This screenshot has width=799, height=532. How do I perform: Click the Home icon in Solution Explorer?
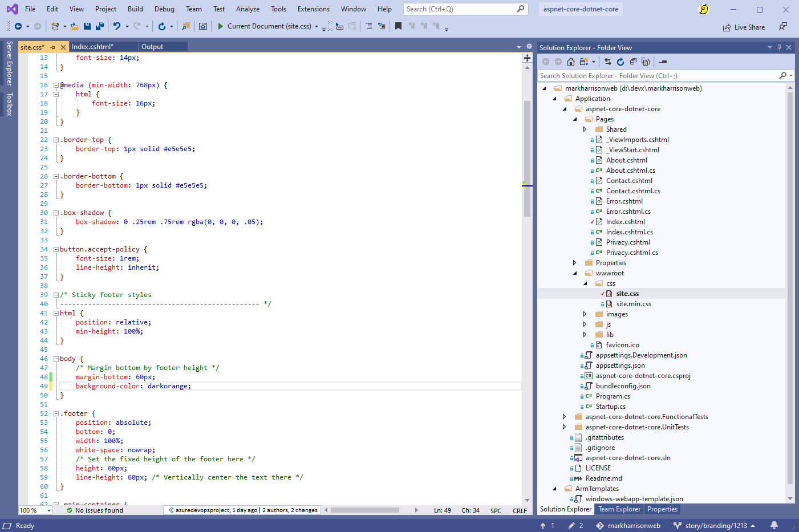[570, 62]
